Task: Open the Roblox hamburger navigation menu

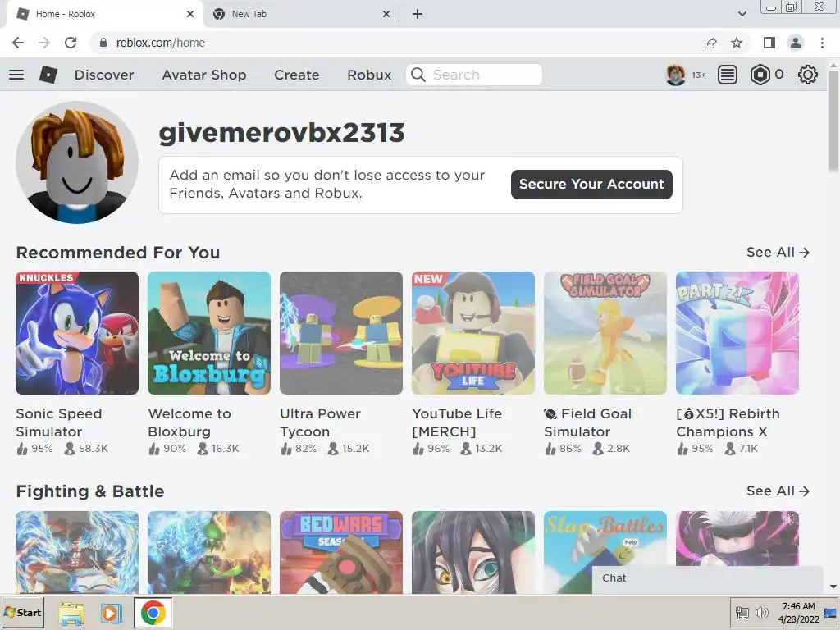Action: coord(16,75)
